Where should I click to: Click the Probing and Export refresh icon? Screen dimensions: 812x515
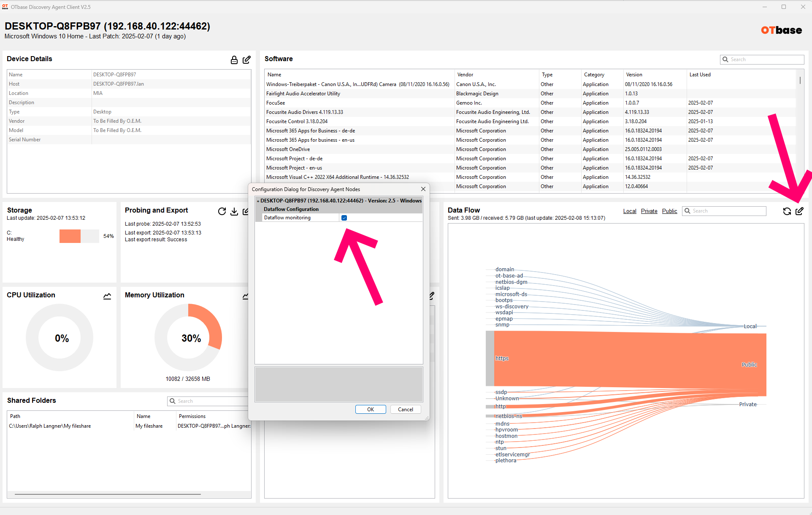point(222,211)
